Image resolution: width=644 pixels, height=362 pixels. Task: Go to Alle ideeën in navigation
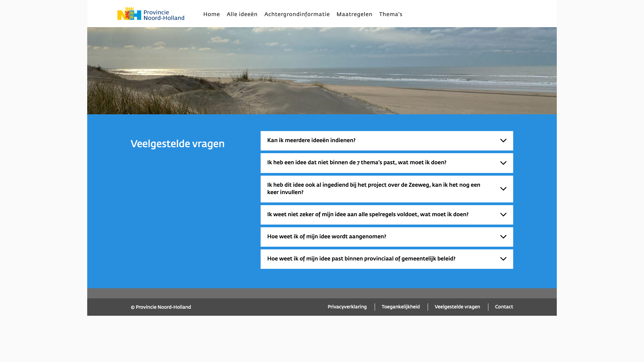click(242, 14)
